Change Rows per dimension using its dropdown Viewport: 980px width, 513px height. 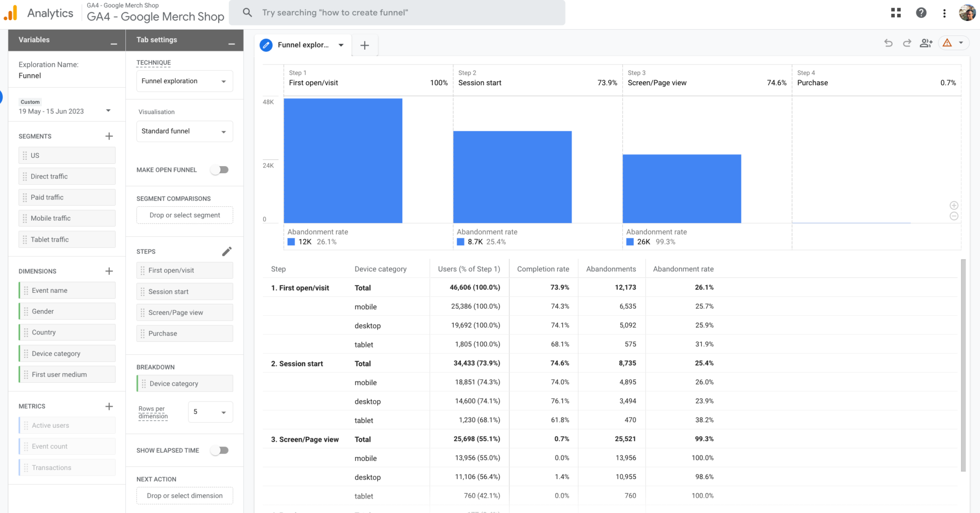click(210, 412)
